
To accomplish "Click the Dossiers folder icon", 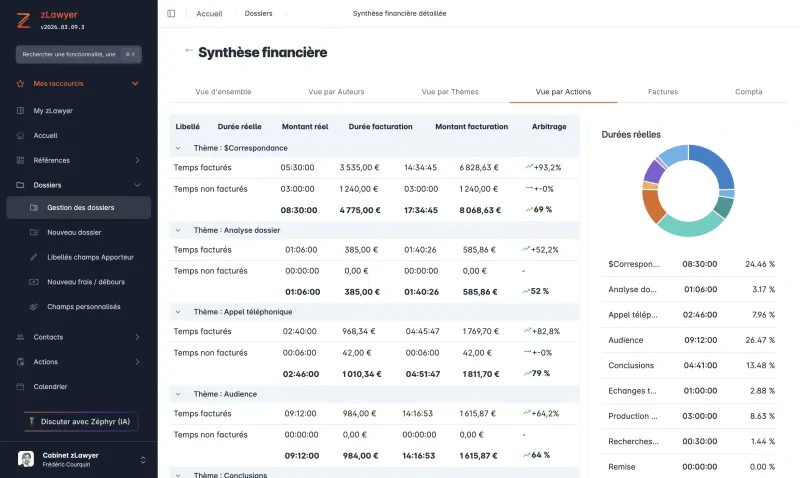I will pos(20,185).
